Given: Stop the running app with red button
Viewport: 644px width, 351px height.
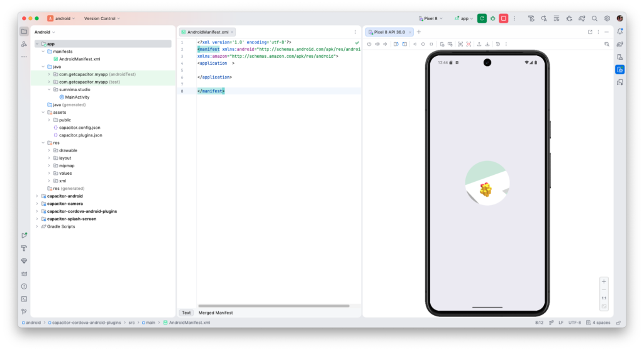Looking at the screenshot, I should tap(503, 19).
